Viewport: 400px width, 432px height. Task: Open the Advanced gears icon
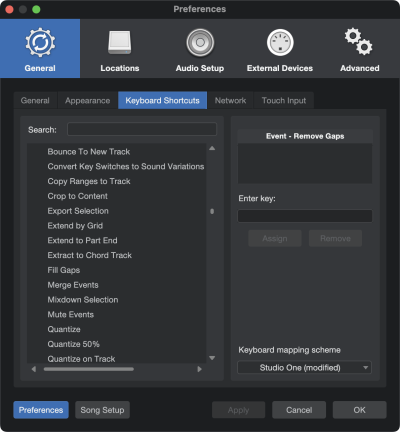coord(359,42)
